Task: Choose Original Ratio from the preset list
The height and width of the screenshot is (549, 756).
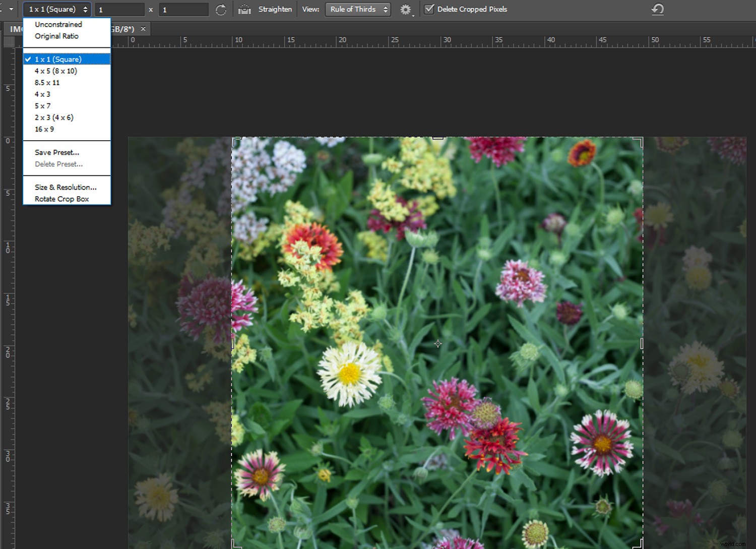Action: [56, 36]
